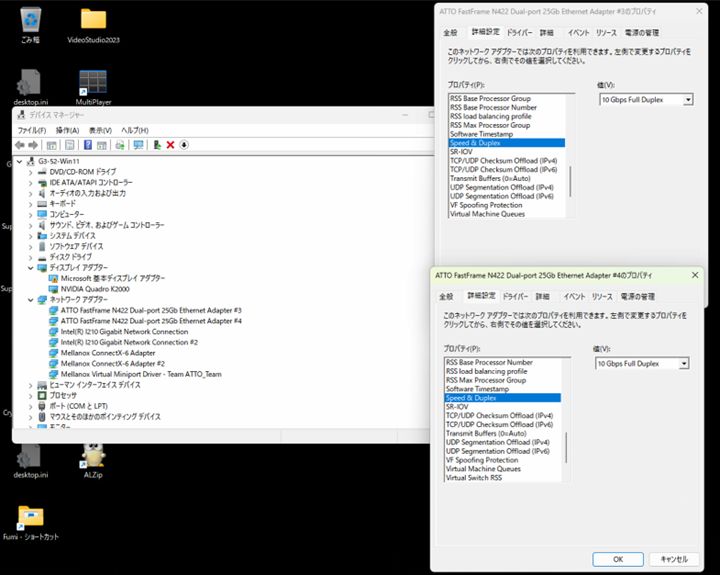Click the update driver toolbar icon

[156, 145]
